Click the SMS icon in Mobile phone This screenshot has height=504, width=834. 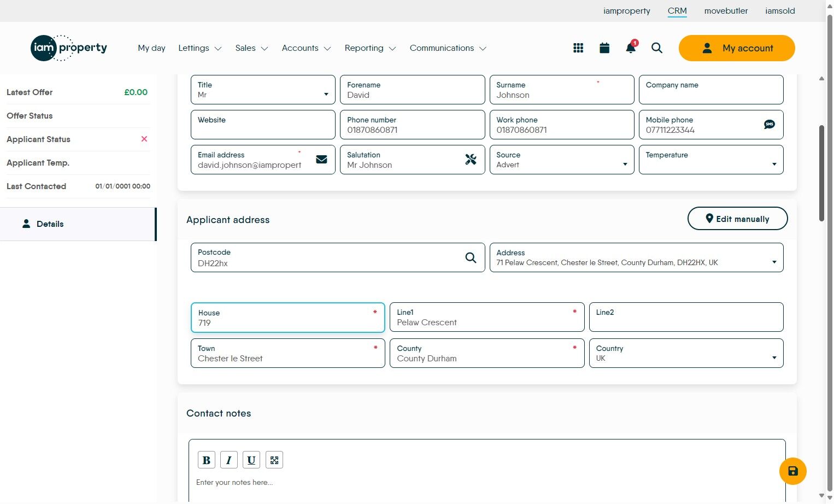769,125
